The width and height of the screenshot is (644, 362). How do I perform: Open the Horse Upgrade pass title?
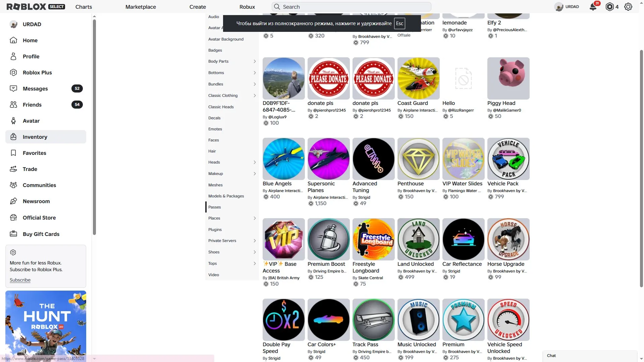tap(506, 264)
